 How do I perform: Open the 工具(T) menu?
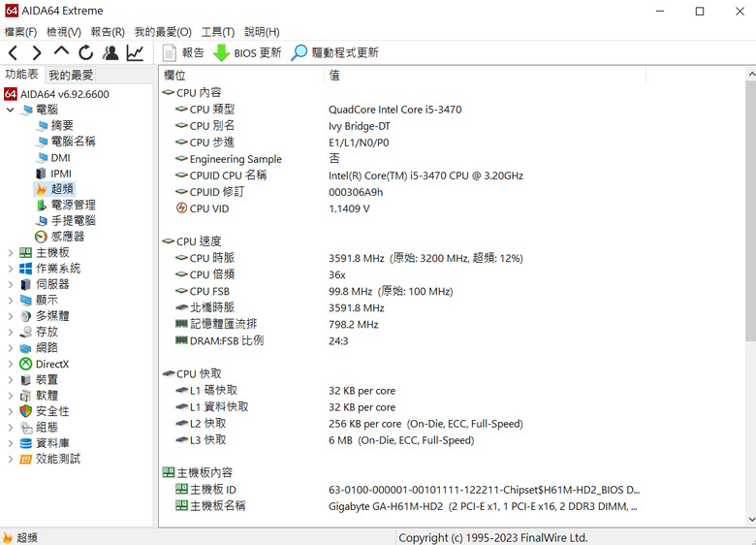(218, 32)
